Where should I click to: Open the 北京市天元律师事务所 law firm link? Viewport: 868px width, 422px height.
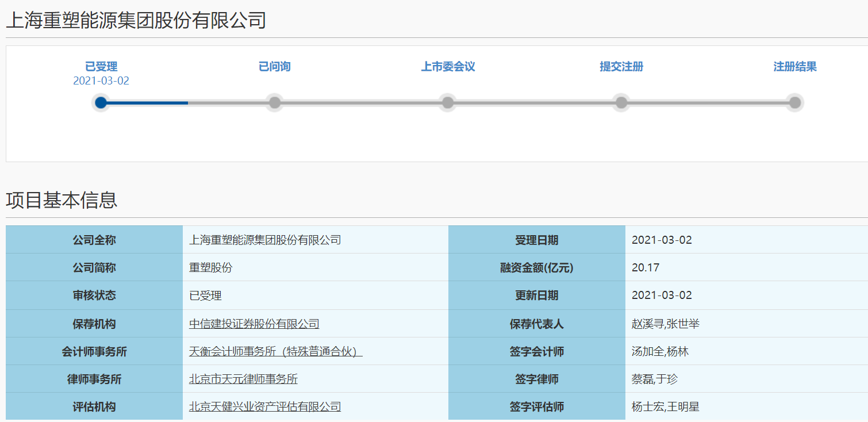click(x=243, y=379)
